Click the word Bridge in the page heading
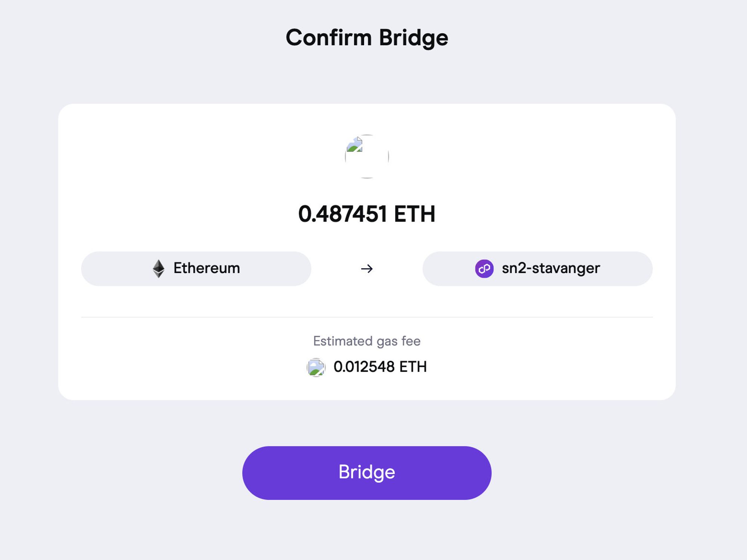Image resolution: width=747 pixels, height=560 pixels. 413,38
